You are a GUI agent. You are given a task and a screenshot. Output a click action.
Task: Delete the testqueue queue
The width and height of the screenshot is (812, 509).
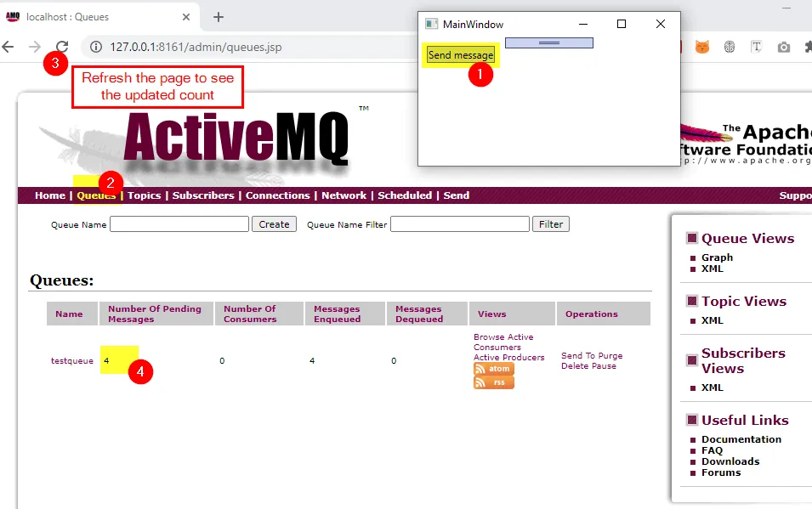pyautogui.click(x=574, y=366)
